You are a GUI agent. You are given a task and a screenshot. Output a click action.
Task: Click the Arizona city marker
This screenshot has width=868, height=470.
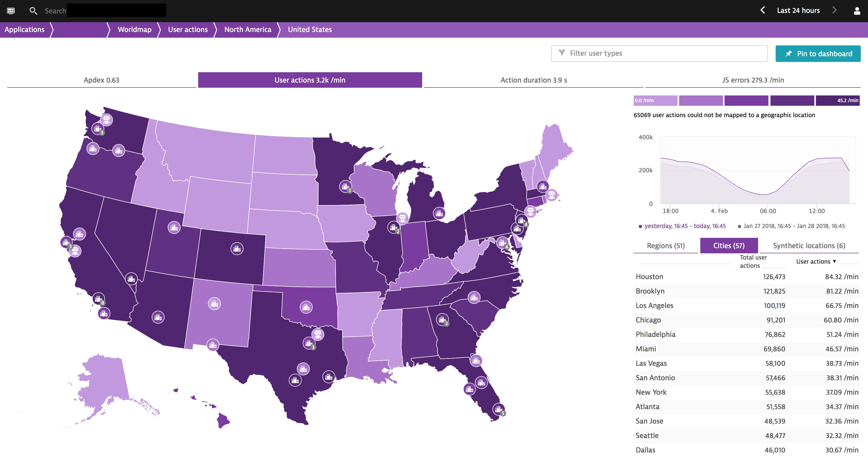(158, 317)
